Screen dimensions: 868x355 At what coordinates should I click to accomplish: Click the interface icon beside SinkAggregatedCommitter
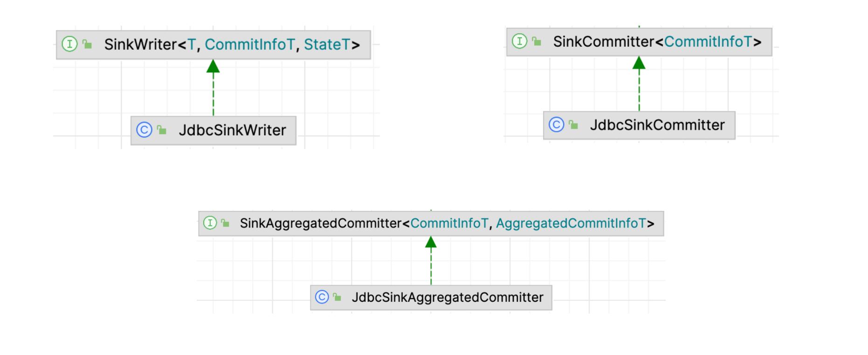pos(210,223)
